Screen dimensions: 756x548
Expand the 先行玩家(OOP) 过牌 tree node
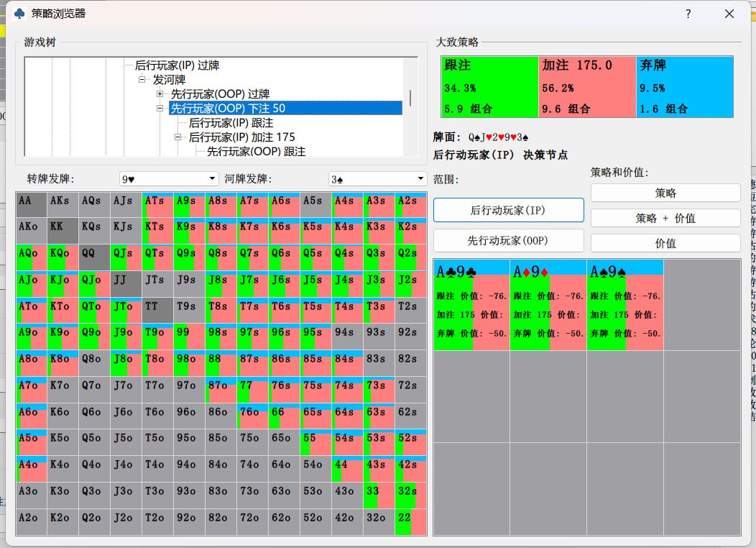(x=160, y=94)
